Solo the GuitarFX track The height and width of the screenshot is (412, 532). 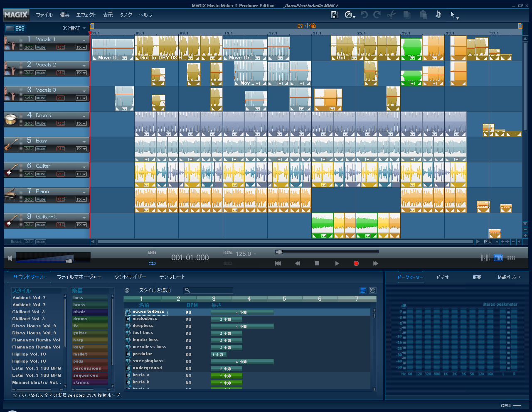pyautogui.click(x=29, y=225)
